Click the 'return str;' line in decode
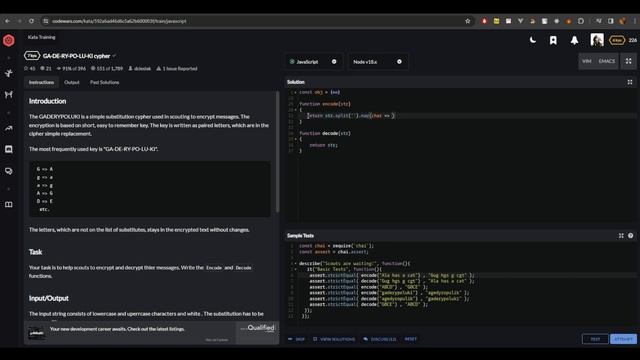 pyautogui.click(x=323, y=145)
